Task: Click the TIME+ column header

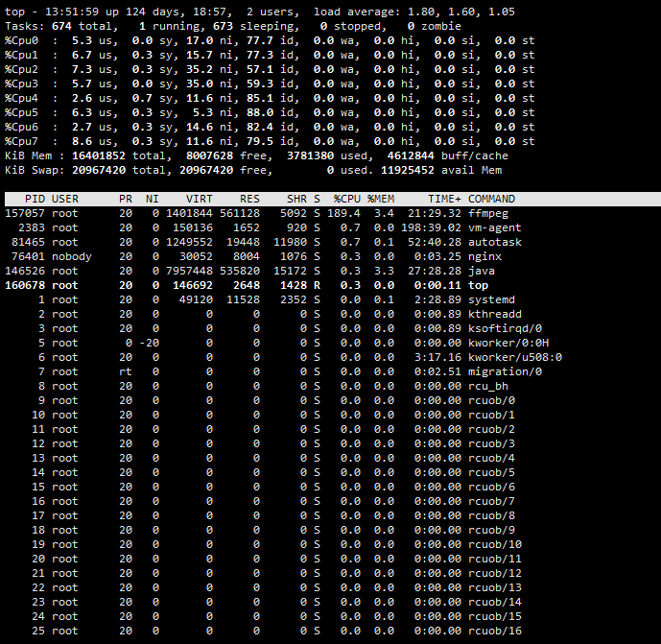Action: click(x=445, y=199)
